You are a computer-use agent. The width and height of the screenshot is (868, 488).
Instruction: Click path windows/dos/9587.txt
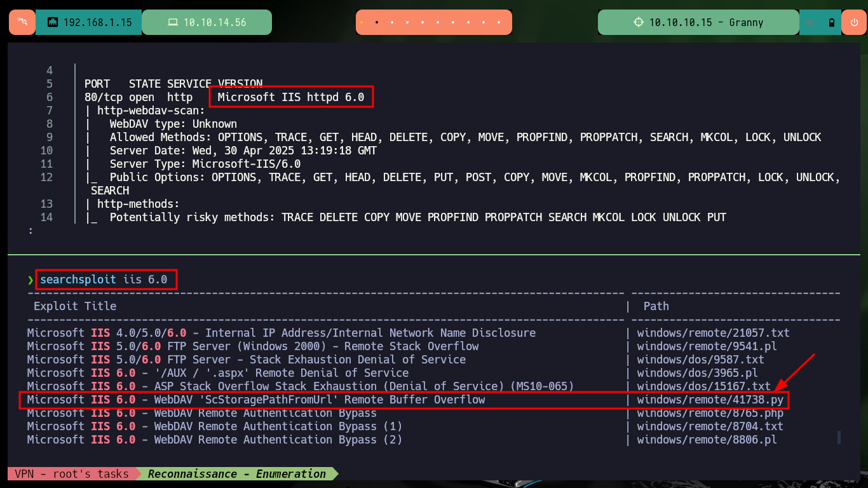[701, 360]
